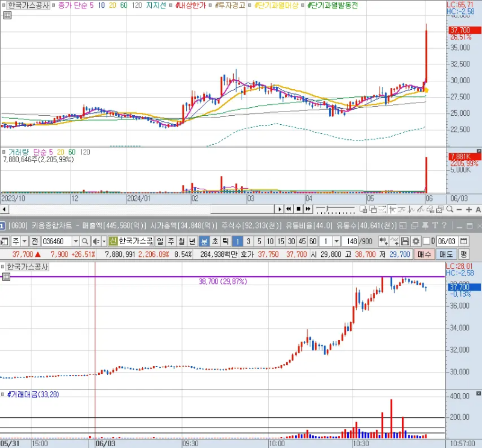Select the 3-minute interval button
Image resolution: width=482 pixels, height=448 pixels.
click(x=248, y=241)
